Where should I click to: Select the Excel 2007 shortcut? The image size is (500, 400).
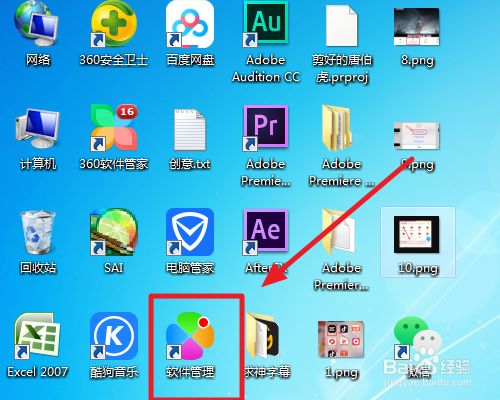[x=37, y=336]
